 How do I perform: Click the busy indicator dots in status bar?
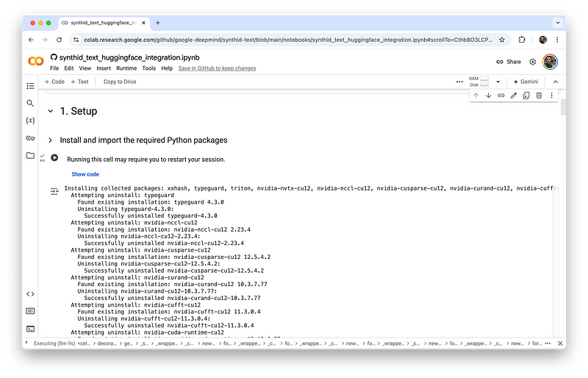point(548,343)
